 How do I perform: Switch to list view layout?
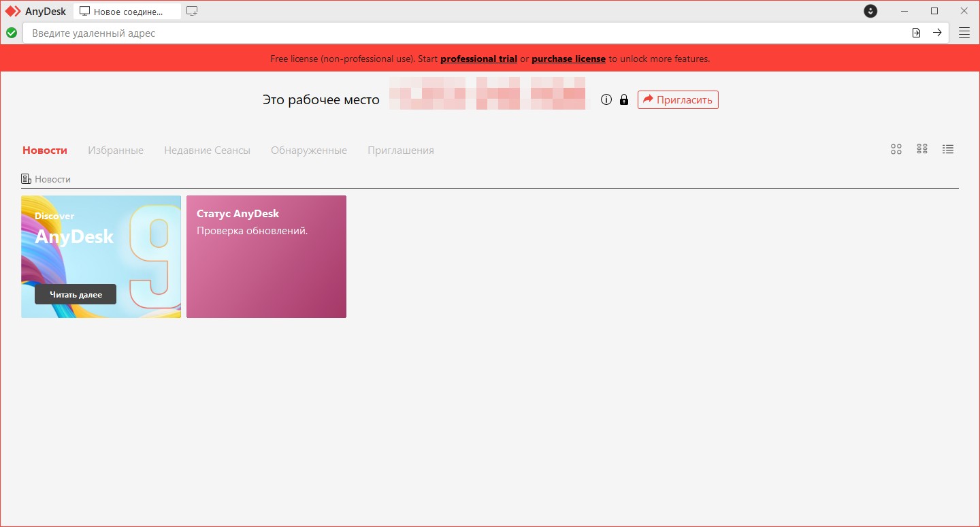[948, 149]
